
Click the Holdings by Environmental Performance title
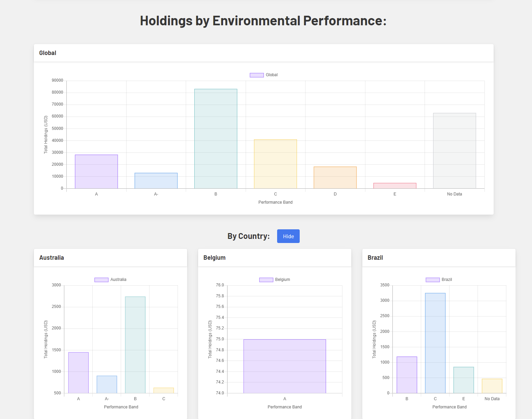click(263, 21)
